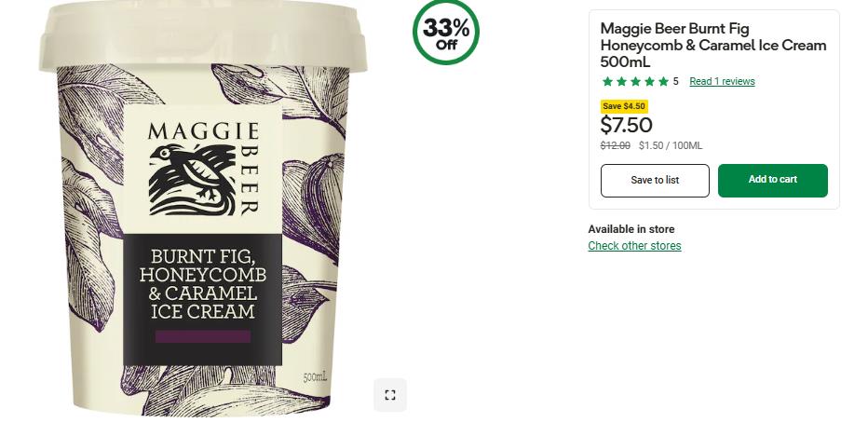Select the second green rating star

point(621,81)
